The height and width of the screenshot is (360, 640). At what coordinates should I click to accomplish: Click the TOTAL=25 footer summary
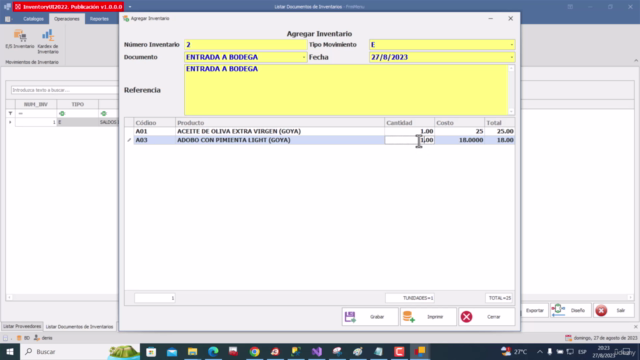point(500,298)
